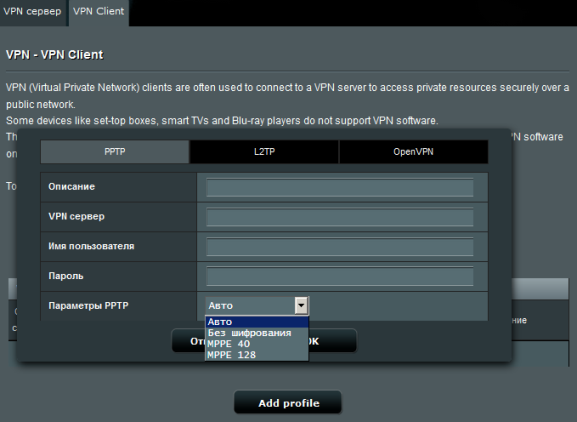Choose Авто in the dropdown list
Viewport: 577px width, 422px height.
256,322
